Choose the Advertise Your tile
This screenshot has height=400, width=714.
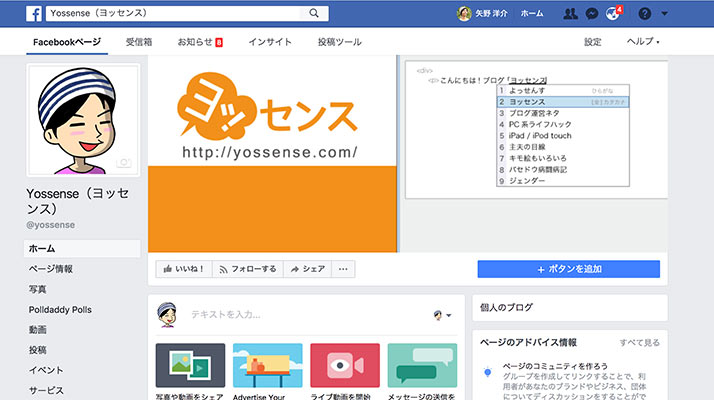click(268, 371)
